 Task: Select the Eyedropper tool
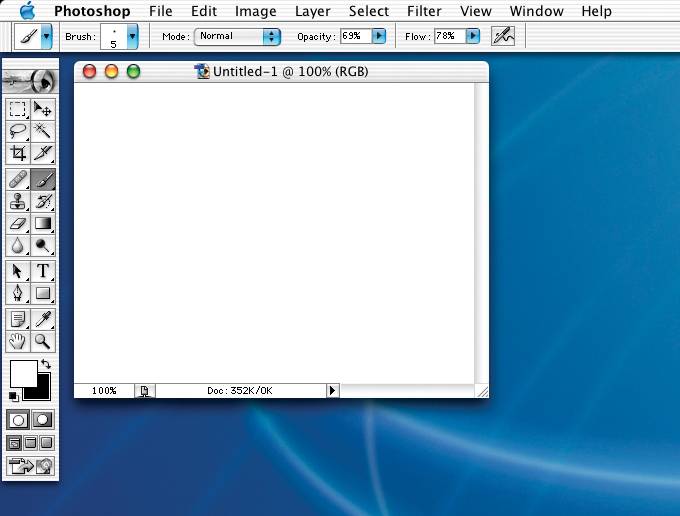pyautogui.click(x=43, y=319)
